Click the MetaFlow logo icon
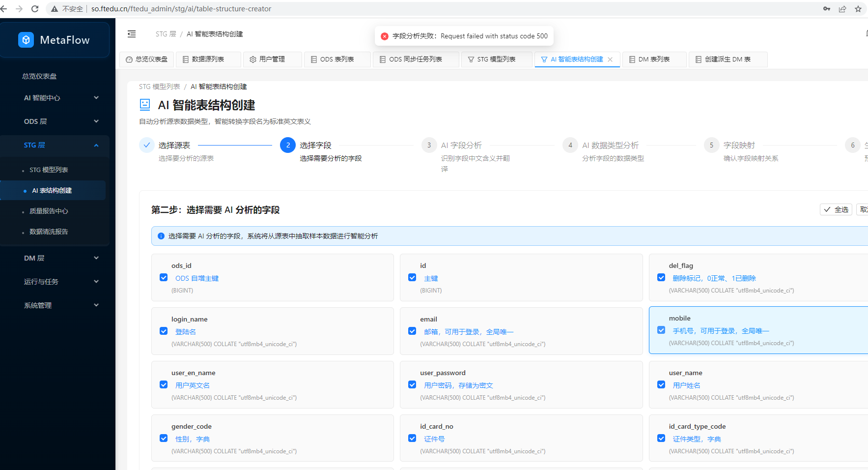 26,40
